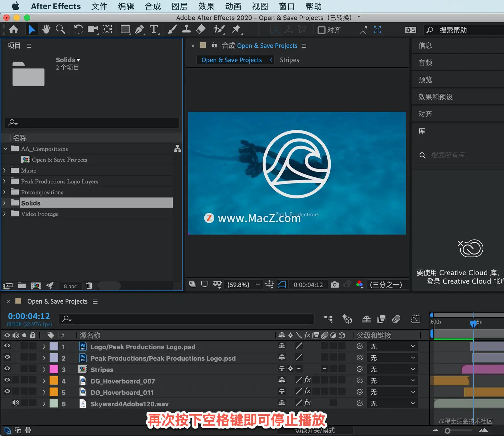Mute audio of Skyward4Adobe120.wav layer

point(16,403)
